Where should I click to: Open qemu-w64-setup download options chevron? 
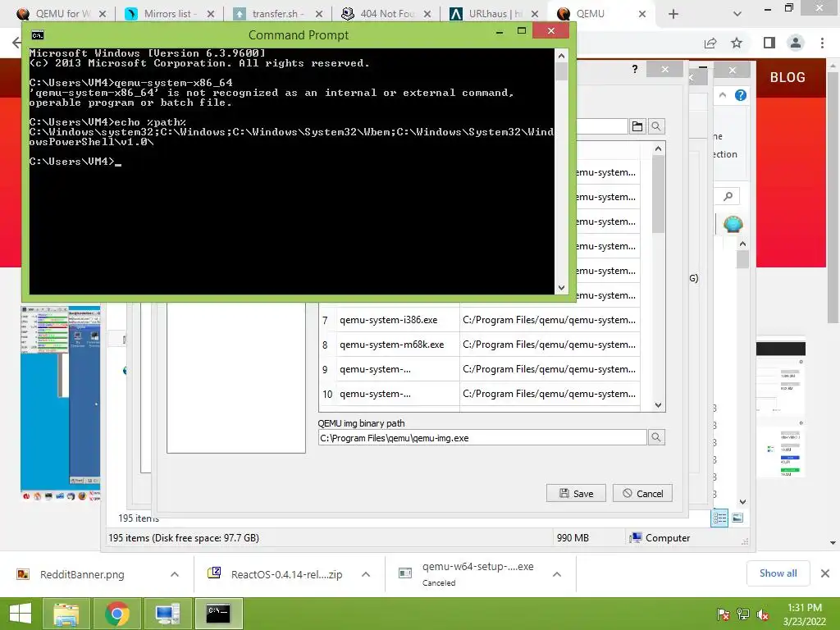coord(557,574)
